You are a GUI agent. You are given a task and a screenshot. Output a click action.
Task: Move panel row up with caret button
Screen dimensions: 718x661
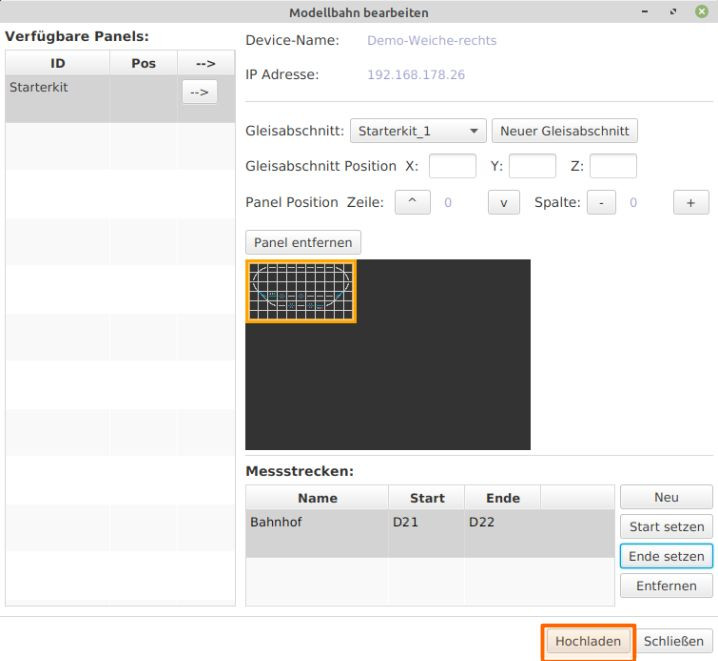(412, 202)
